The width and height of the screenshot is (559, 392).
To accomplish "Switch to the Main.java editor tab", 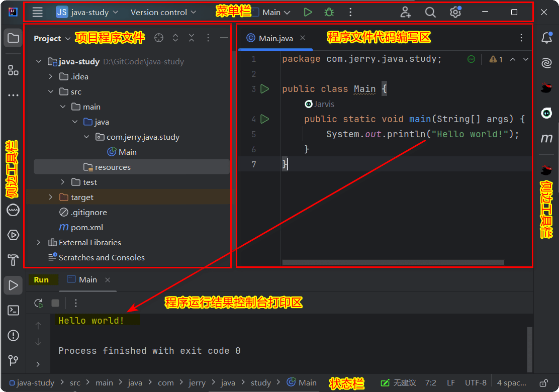I will point(275,38).
